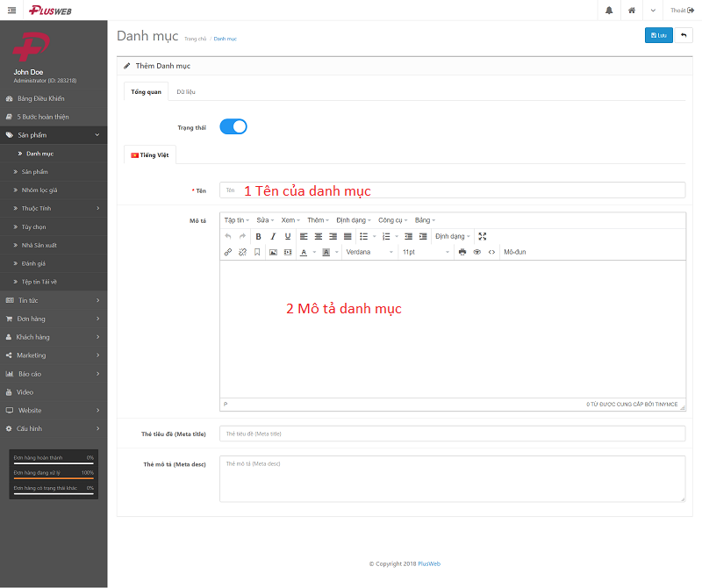Click the Lưu save button
This screenshot has height=588, width=702.
click(658, 35)
